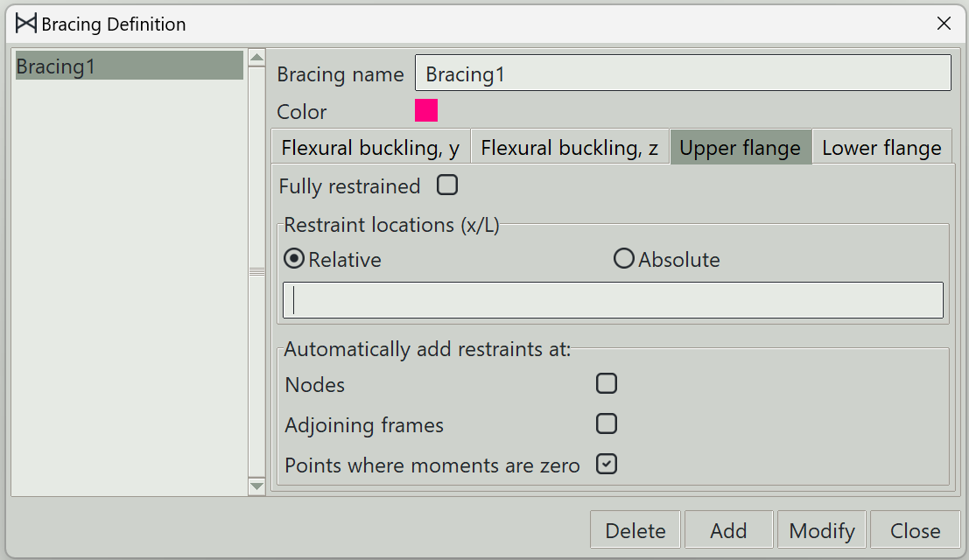Image resolution: width=969 pixels, height=560 pixels.
Task: Click the Bracing name input field
Action: coord(683,73)
